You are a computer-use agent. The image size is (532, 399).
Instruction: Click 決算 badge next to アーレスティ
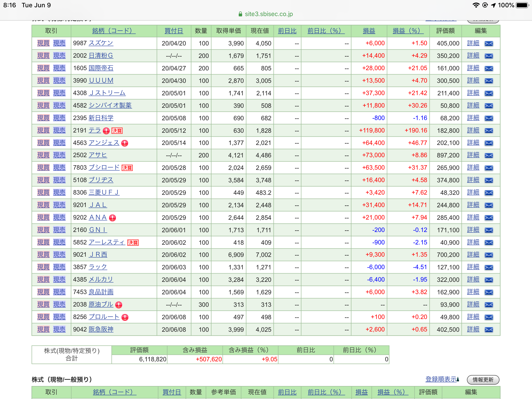click(133, 243)
